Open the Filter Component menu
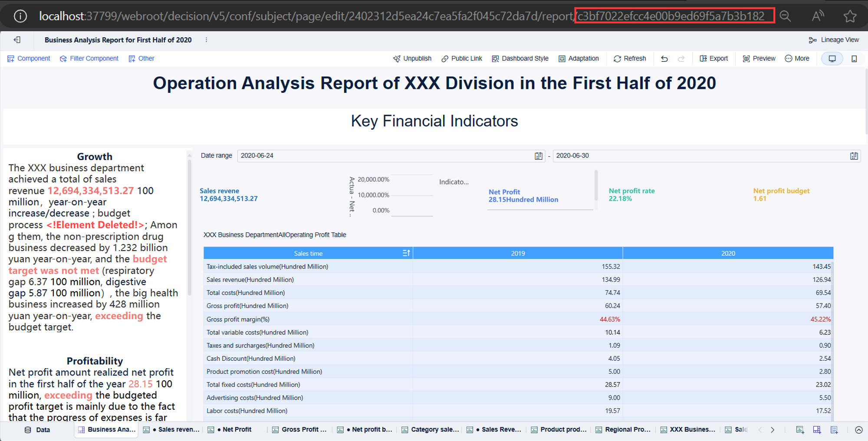Viewport: 868px width, 441px height. coord(89,58)
